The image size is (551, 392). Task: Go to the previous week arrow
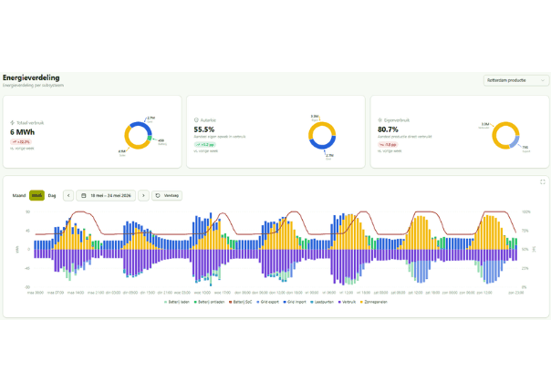[68, 196]
